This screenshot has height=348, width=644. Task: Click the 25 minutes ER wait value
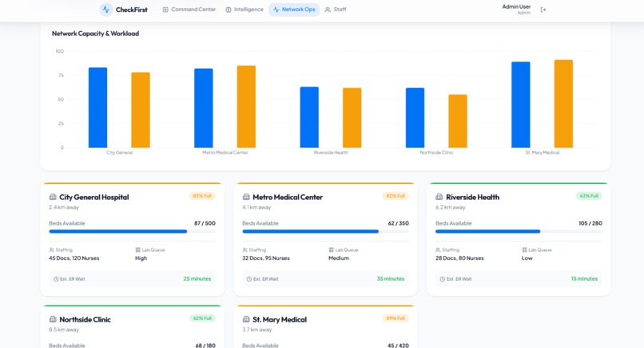(x=197, y=279)
